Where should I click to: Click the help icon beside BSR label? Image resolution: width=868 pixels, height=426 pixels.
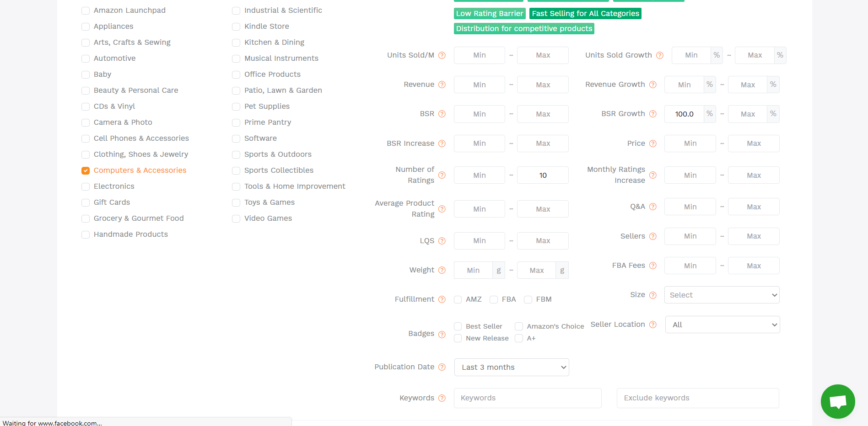(442, 114)
